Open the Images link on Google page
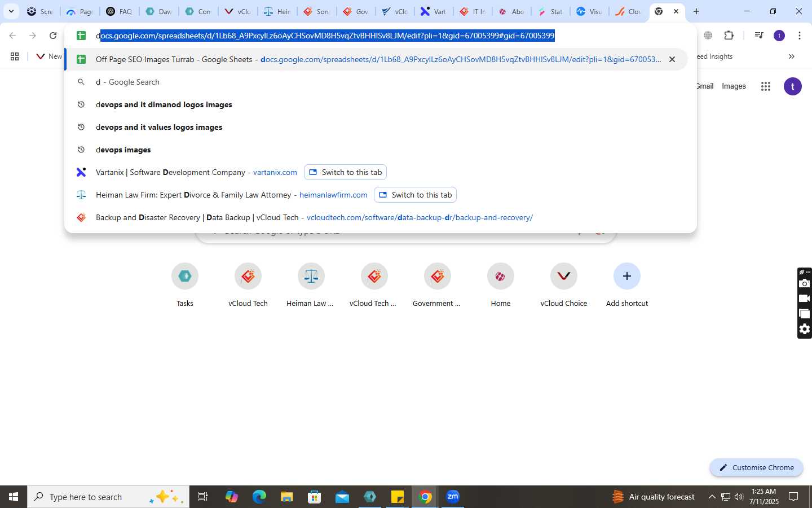 point(734,86)
